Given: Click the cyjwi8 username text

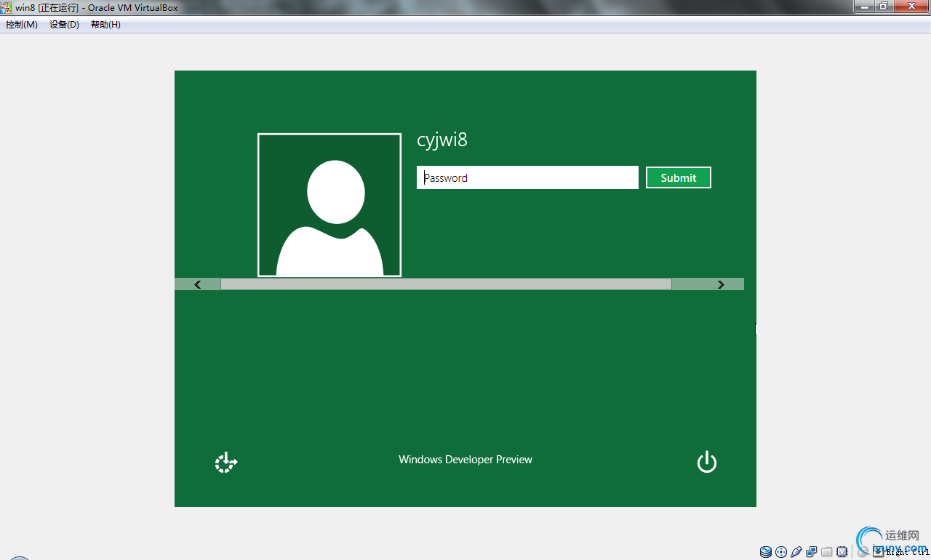Looking at the screenshot, I should coord(442,140).
